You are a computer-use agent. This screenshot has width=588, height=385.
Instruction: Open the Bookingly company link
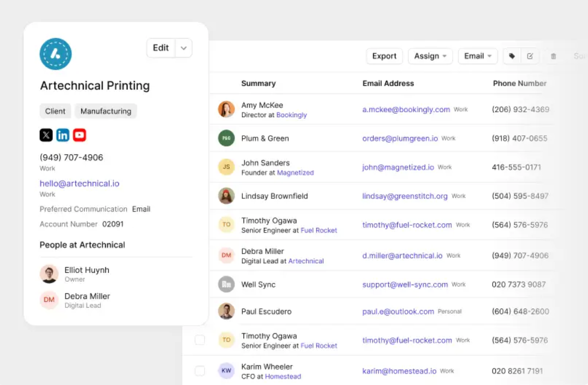291,115
